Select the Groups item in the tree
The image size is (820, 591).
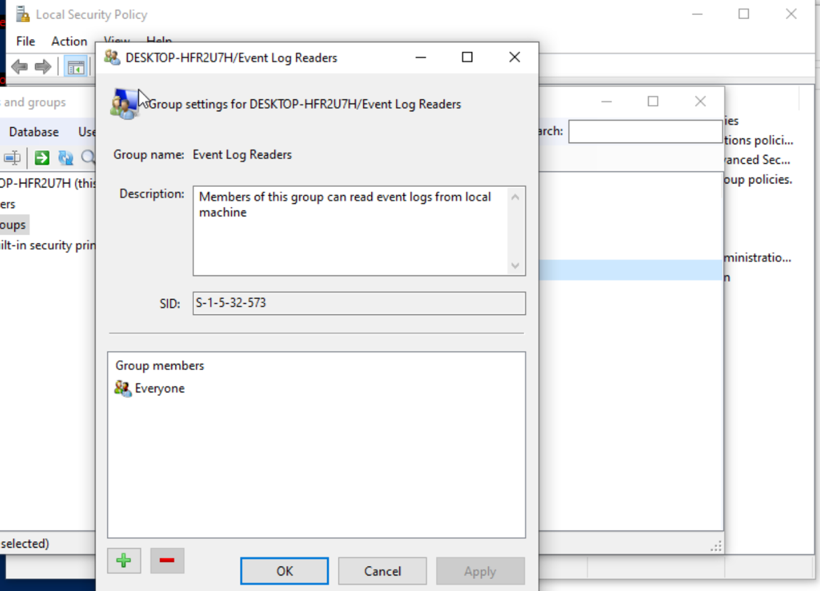click(12, 224)
